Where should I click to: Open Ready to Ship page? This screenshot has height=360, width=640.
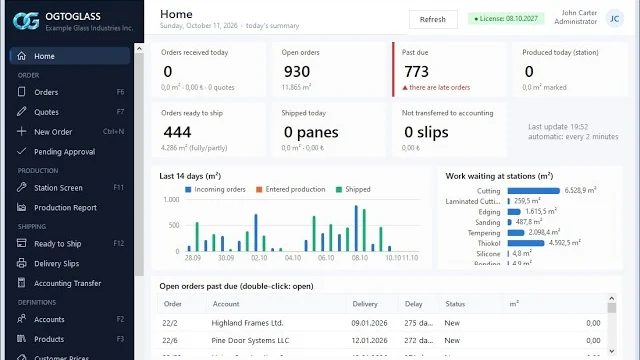70,243
